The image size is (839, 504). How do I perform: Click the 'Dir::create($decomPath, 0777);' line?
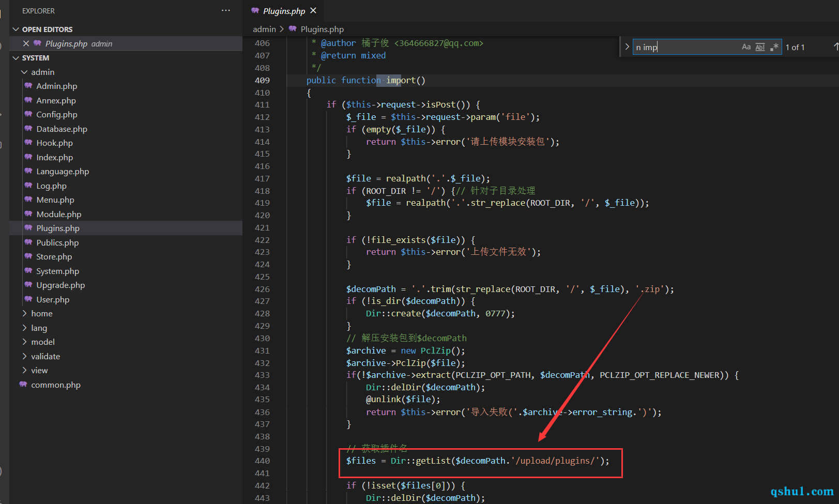(440, 313)
